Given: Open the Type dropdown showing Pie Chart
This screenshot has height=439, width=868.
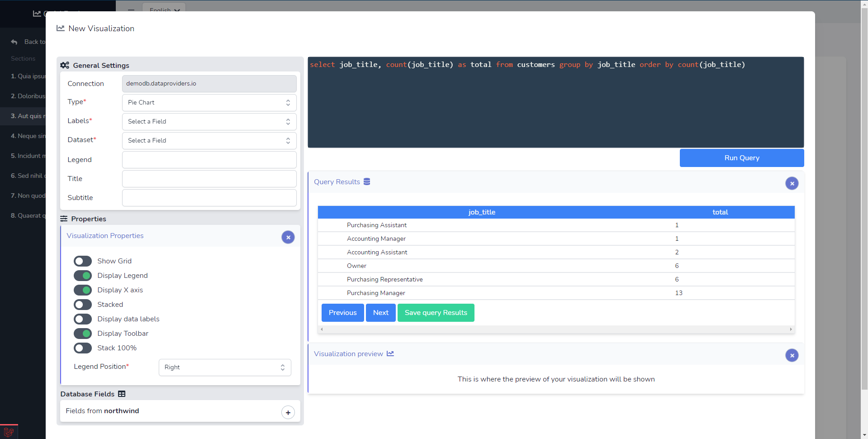Looking at the screenshot, I should pyautogui.click(x=209, y=103).
